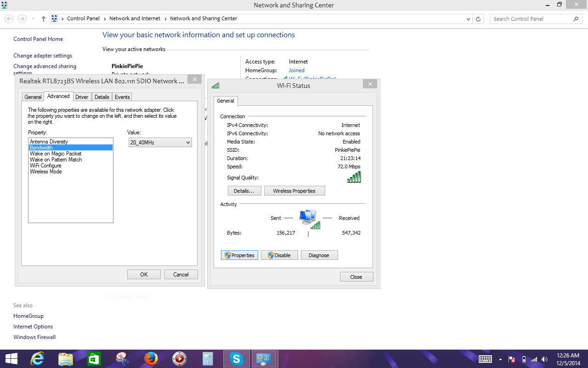Open Windows Firewall link
This screenshot has width=588, height=368.
coord(34,337)
